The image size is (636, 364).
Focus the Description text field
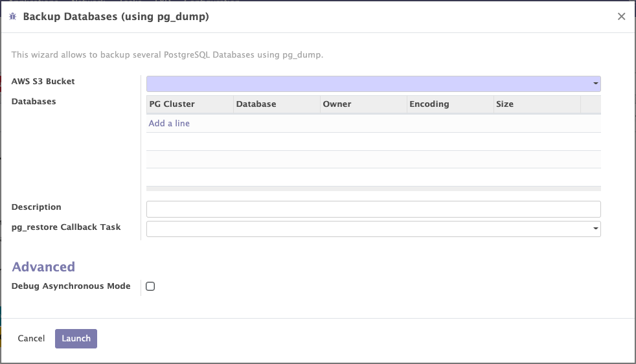click(373, 209)
